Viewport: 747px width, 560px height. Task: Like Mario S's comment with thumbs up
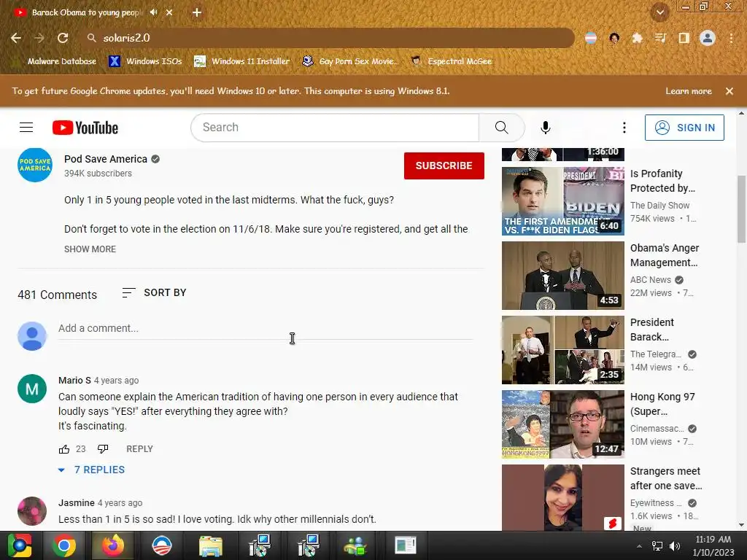click(64, 449)
